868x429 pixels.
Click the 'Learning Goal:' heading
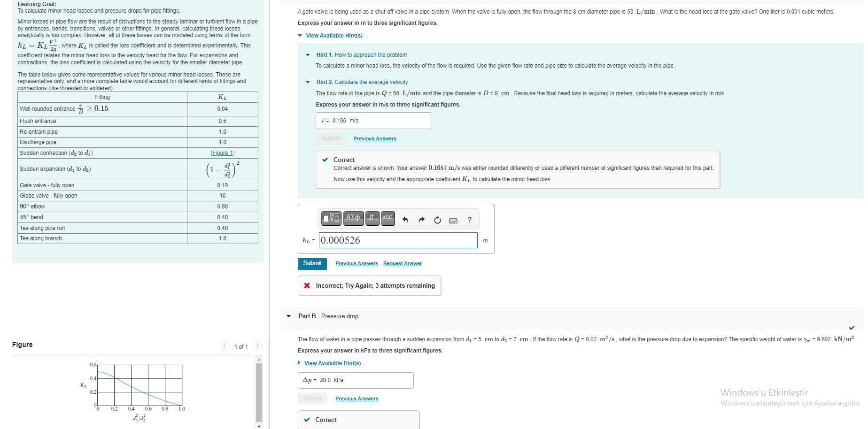point(37,4)
